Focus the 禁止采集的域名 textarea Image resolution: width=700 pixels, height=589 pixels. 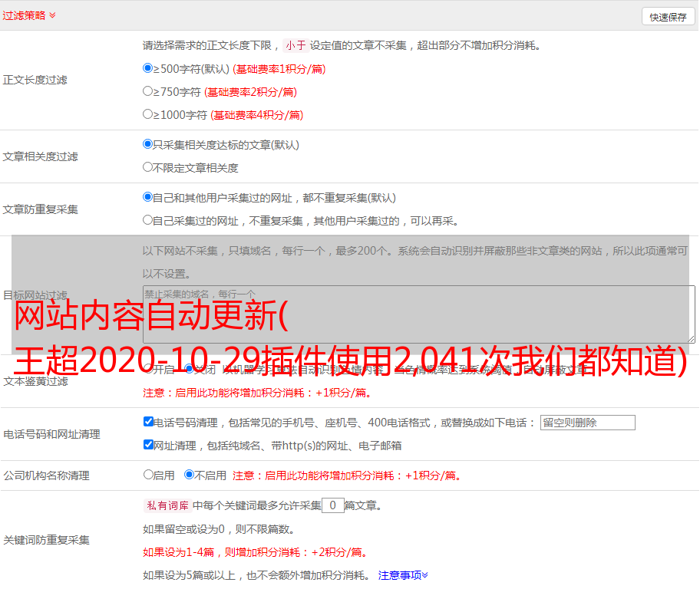coord(419,314)
